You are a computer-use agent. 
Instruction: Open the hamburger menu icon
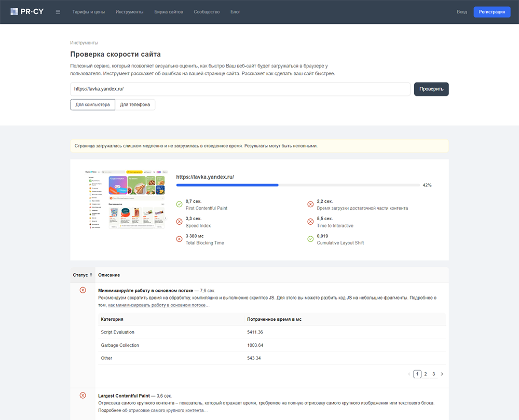[x=58, y=12]
